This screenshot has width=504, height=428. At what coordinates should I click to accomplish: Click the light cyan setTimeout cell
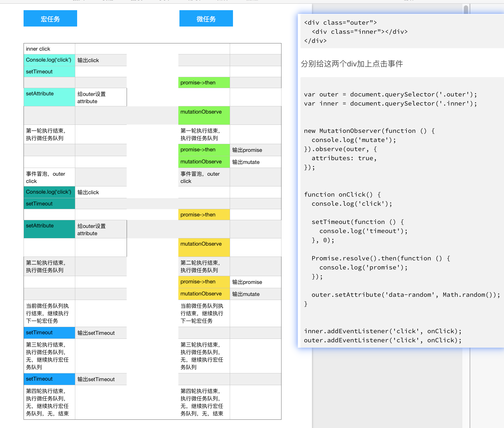pos(50,72)
